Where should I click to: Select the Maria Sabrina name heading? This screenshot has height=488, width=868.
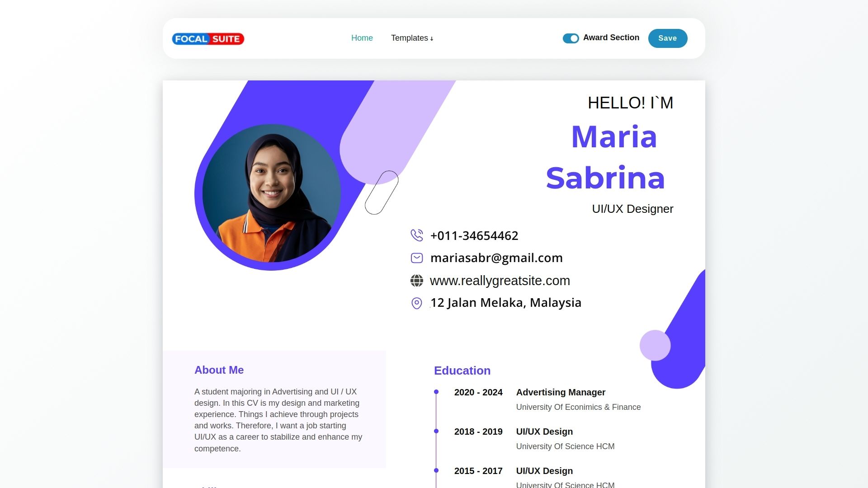pos(606,157)
